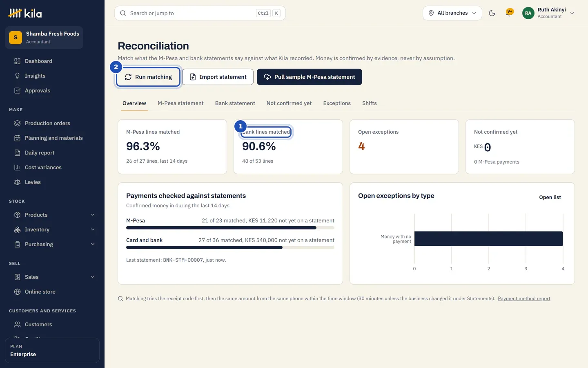Screen dimensions: 588x368
Task: Click the Shamba Fresh Foods S badge
Action: coord(16,37)
